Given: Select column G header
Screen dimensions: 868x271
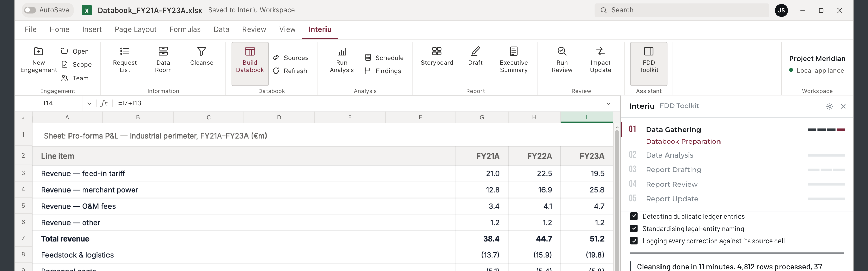Looking at the screenshot, I should click(x=482, y=117).
